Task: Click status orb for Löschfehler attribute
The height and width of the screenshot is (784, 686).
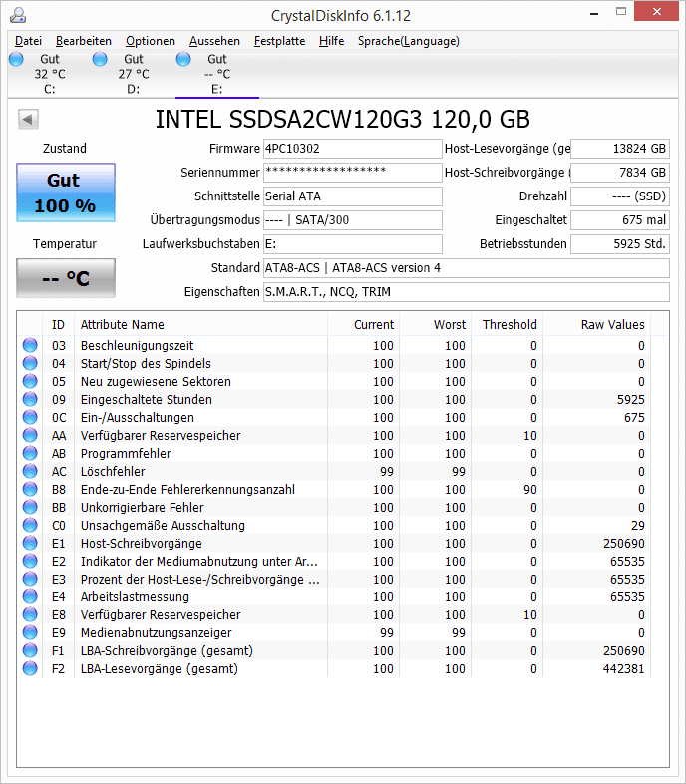Action: 31,472
